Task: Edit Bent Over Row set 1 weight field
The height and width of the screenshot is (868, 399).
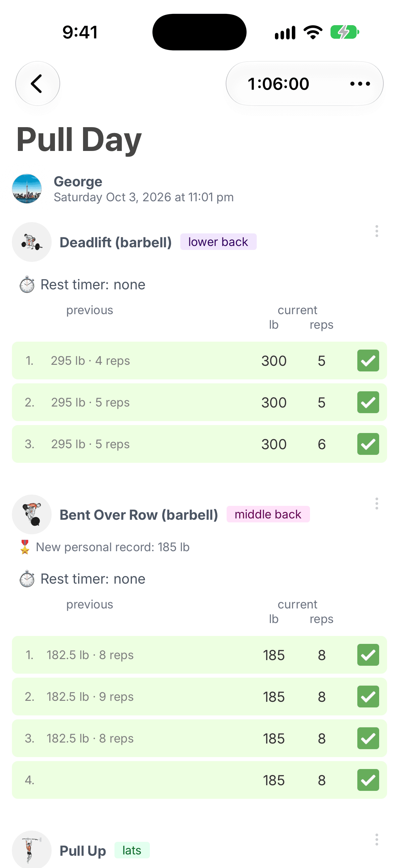Action: (274, 655)
